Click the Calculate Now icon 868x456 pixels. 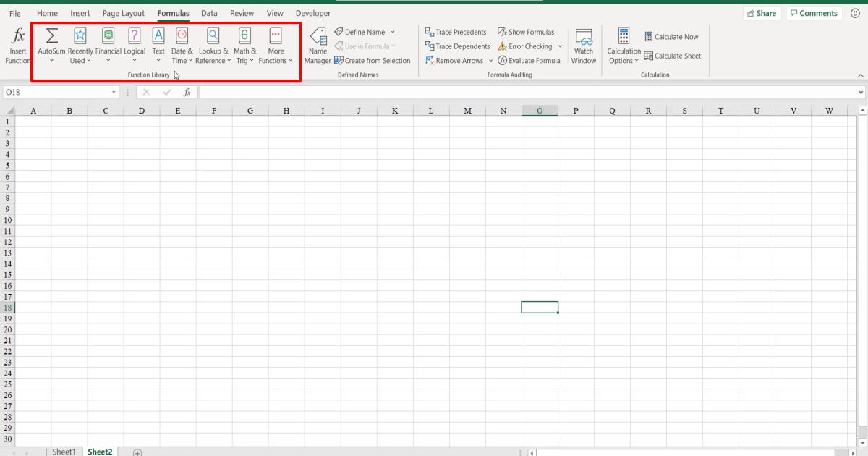[672, 36]
